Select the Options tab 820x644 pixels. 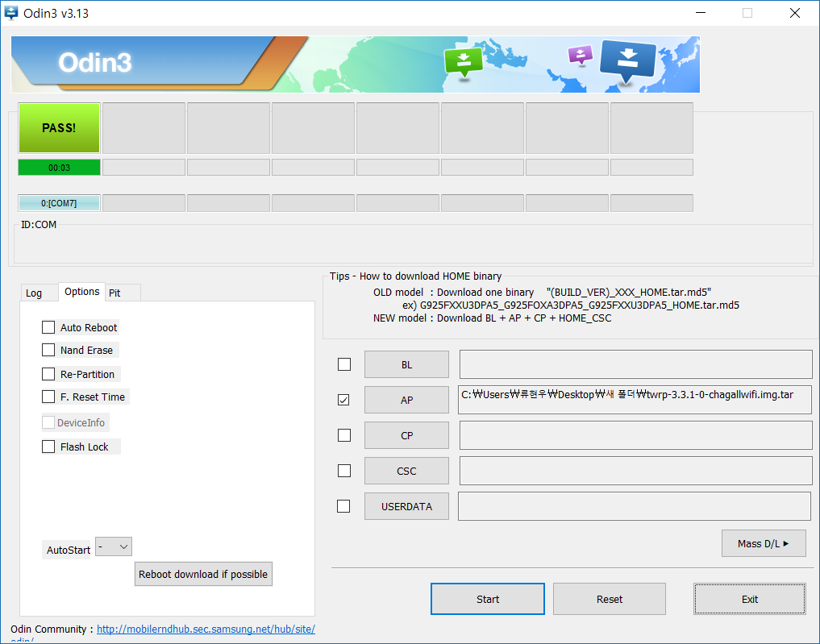pyautogui.click(x=81, y=291)
